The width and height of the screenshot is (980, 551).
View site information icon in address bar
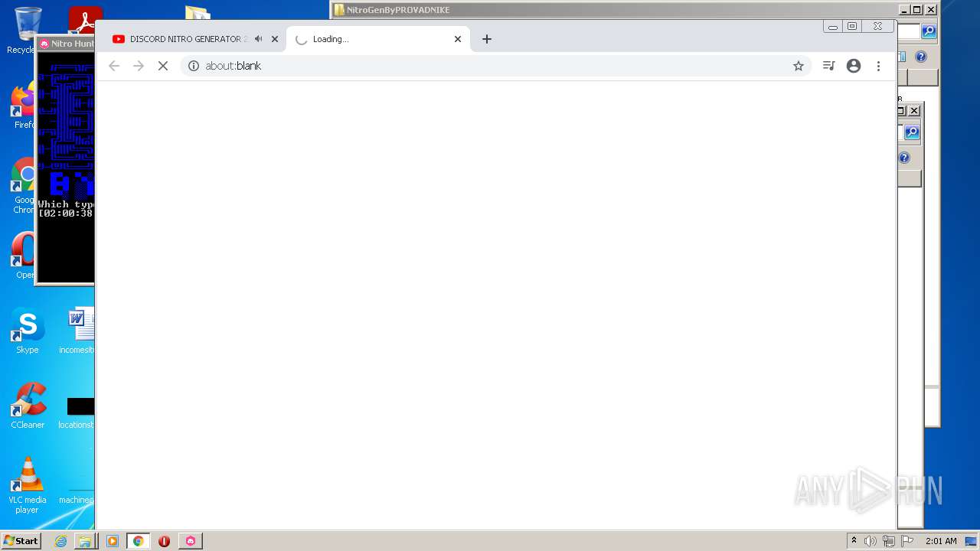click(x=194, y=66)
